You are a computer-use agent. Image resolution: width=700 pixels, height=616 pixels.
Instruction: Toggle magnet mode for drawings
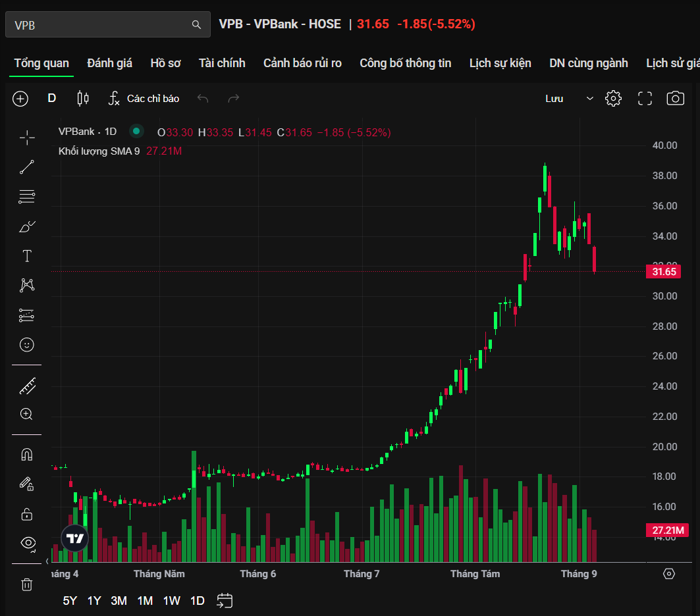(x=27, y=455)
